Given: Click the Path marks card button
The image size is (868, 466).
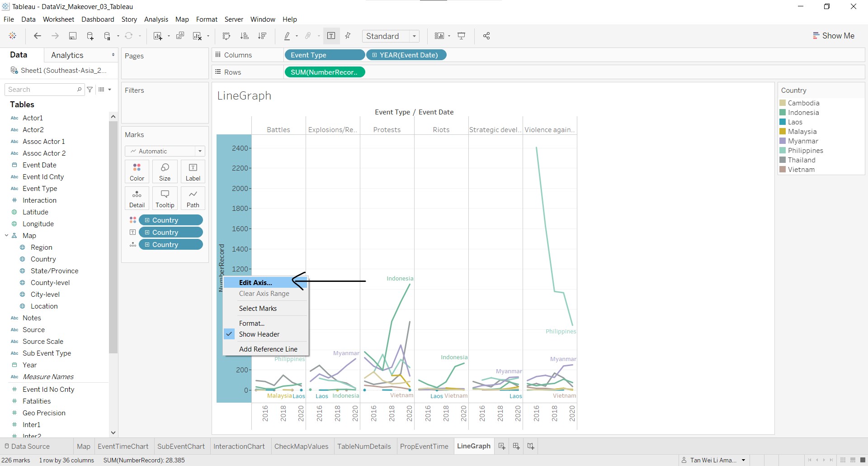Looking at the screenshot, I should tap(193, 198).
